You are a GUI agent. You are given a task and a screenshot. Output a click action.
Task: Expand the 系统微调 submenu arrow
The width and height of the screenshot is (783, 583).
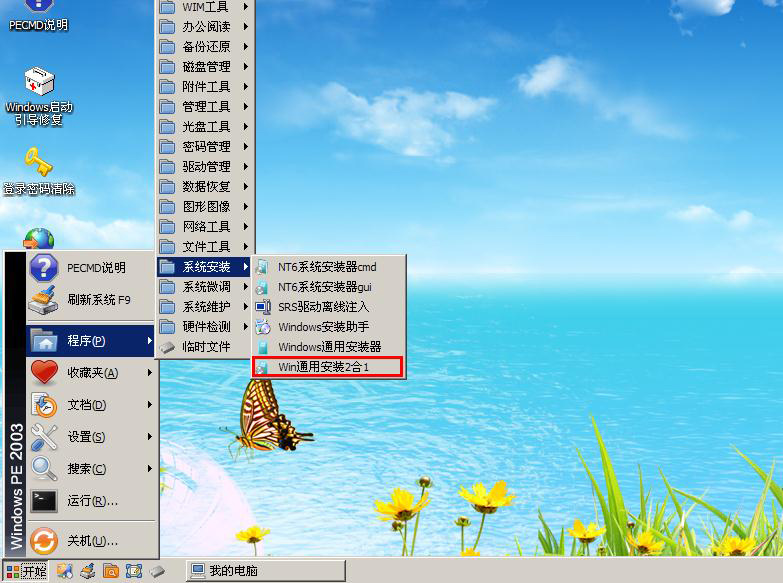(245, 287)
